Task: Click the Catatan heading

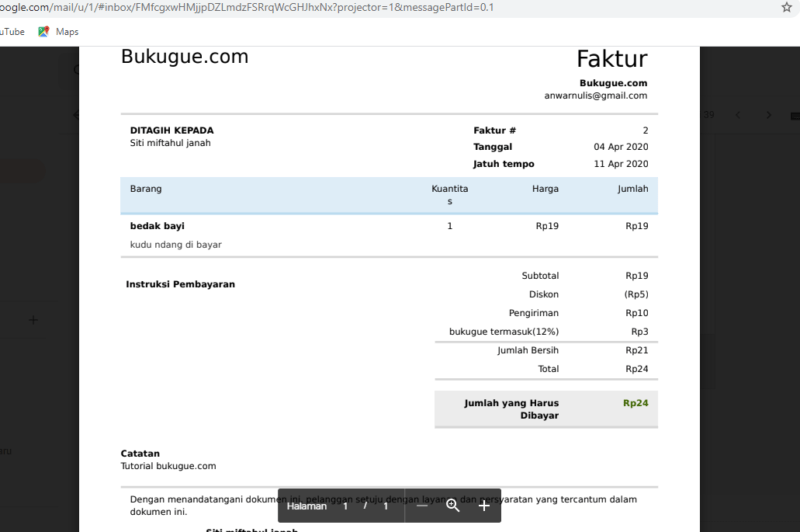Action: (x=140, y=453)
